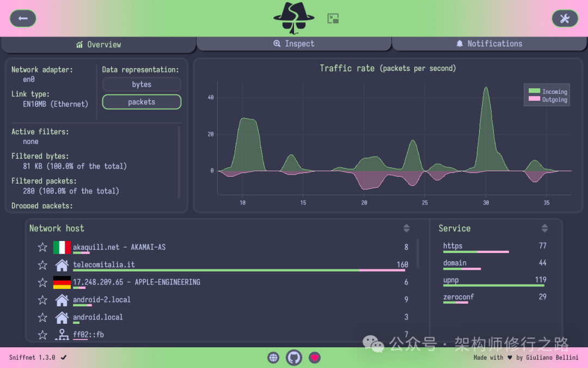The image size is (588, 368).
Task: Favorite akaquill.net with its star
Action: pyautogui.click(x=42, y=248)
